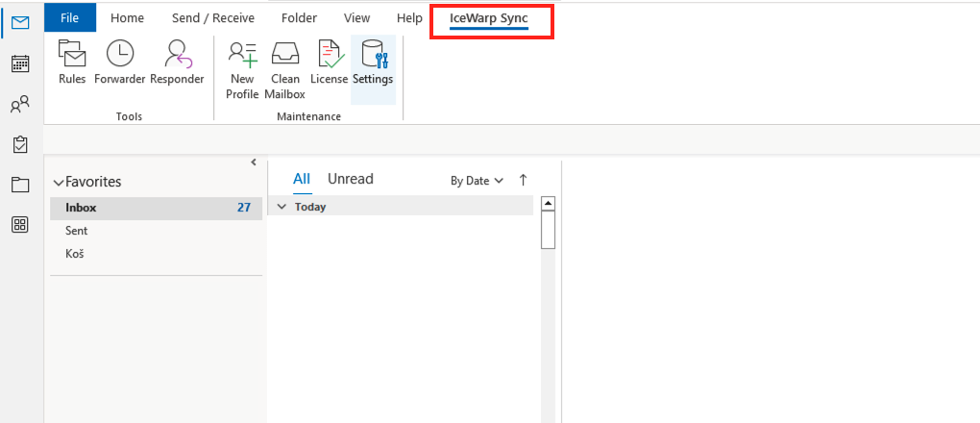980x423 pixels.
Task: Open the Forwarder tool
Action: 120,62
